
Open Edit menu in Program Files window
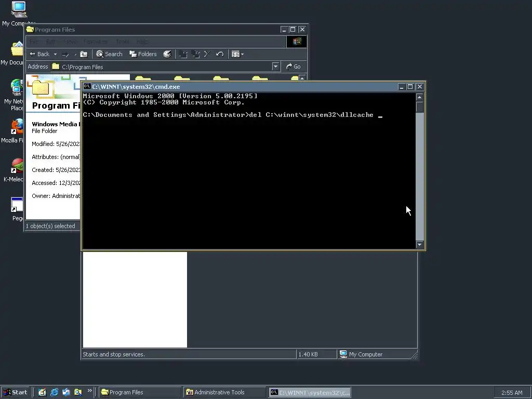(50, 42)
